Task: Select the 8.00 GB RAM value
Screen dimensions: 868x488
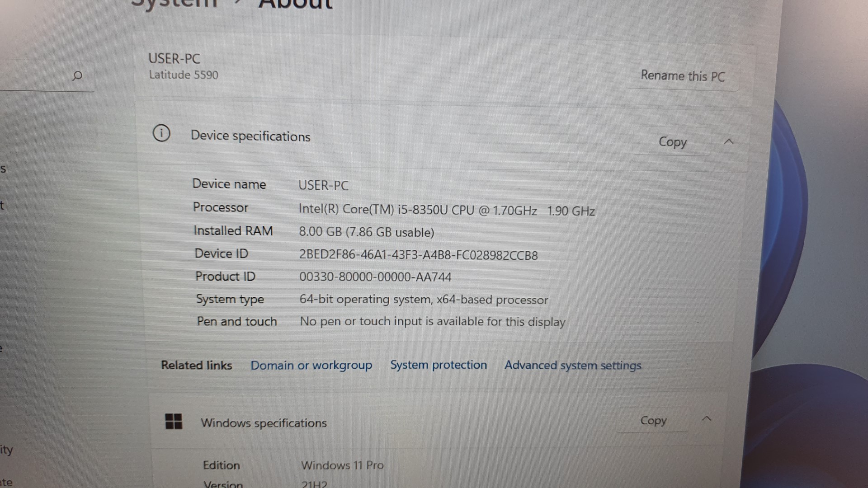Action: (x=366, y=232)
